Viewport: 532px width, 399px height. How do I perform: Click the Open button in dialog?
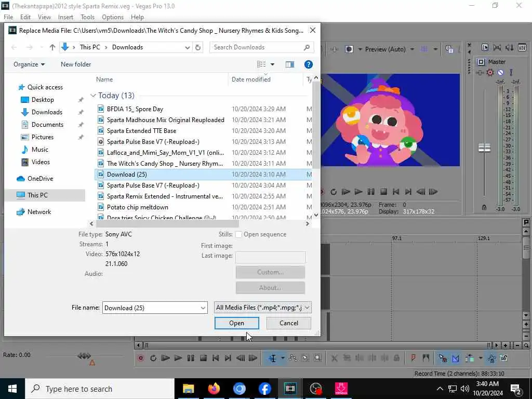coord(236,323)
